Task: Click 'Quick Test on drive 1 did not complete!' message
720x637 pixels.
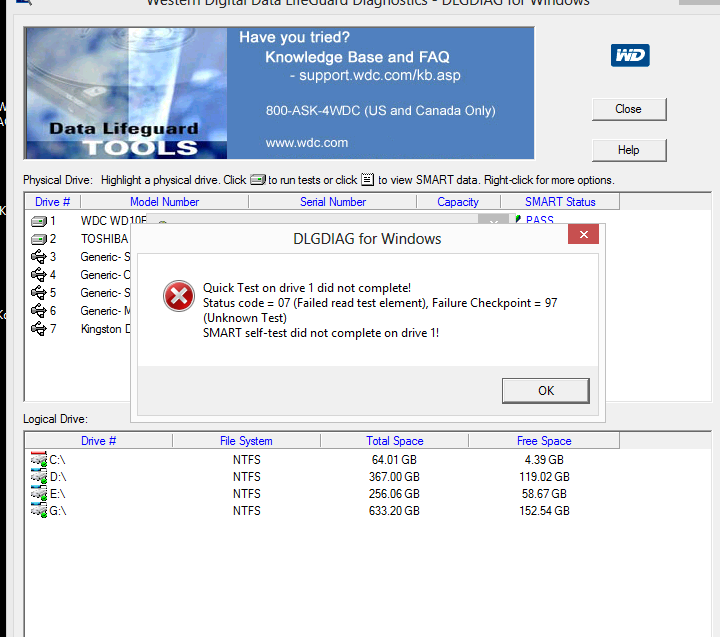Action: click(307, 288)
